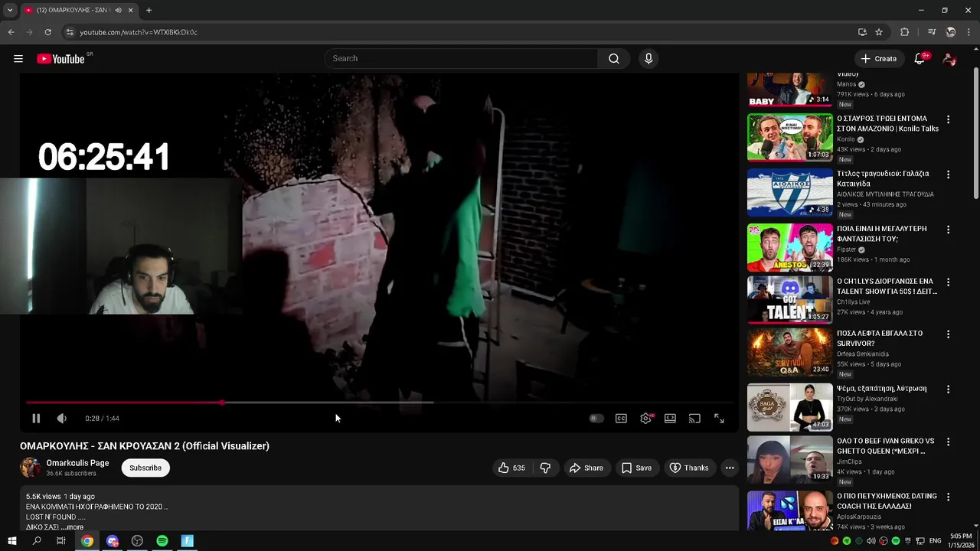Open options for ΠΟΣΑ ΛΕΦΤΑ ΕΒΓΑΛΑ ΣΤΟ SURVIVOR video
980x551 pixels.
click(948, 334)
